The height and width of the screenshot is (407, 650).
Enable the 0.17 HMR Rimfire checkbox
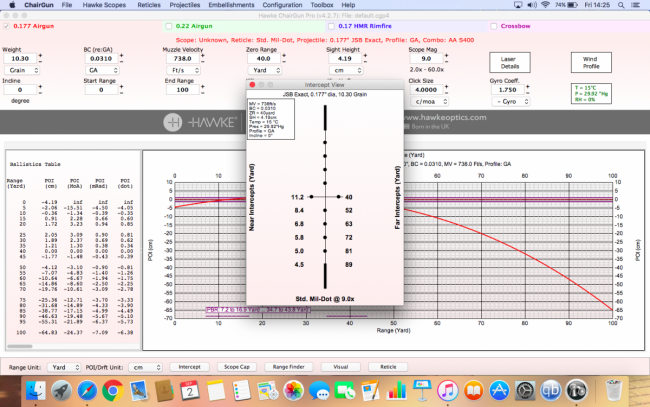331,26
